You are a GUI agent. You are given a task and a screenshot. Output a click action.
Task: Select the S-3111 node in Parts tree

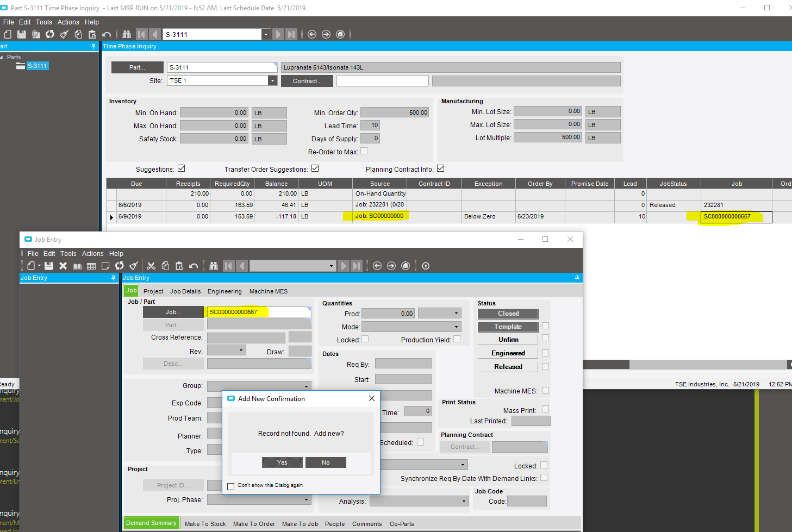click(38, 66)
